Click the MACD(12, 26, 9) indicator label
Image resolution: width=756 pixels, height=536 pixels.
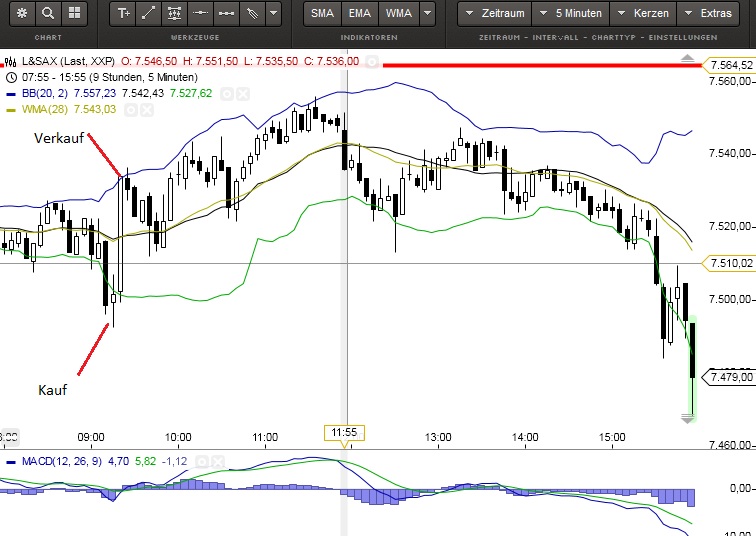coord(62,461)
